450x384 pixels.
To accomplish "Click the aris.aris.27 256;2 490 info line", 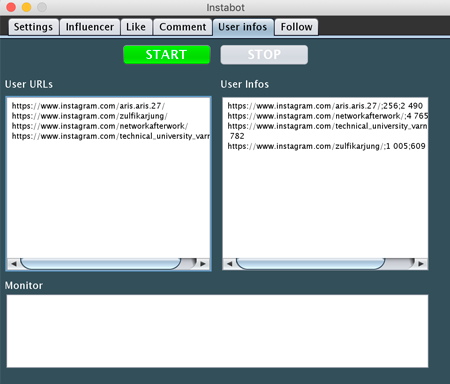I will [x=325, y=106].
